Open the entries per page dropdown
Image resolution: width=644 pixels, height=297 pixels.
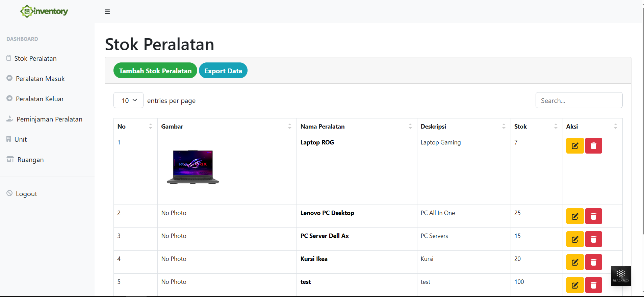128,100
